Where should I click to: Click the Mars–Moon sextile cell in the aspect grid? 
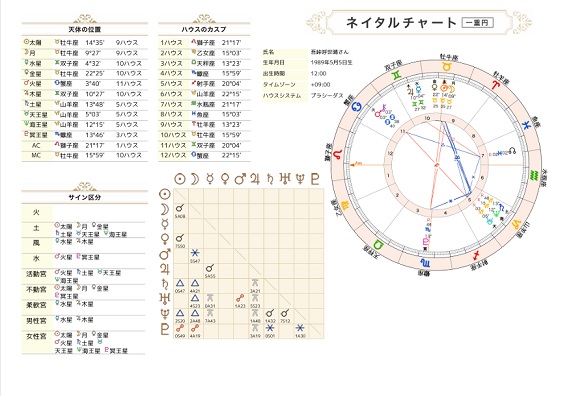coord(195,255)
